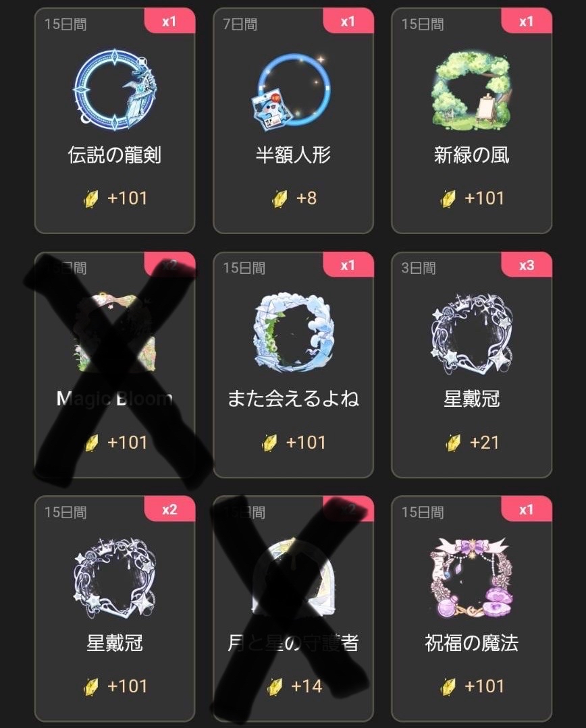Click the +8 crystal value on 半額人形

point(307,198)
